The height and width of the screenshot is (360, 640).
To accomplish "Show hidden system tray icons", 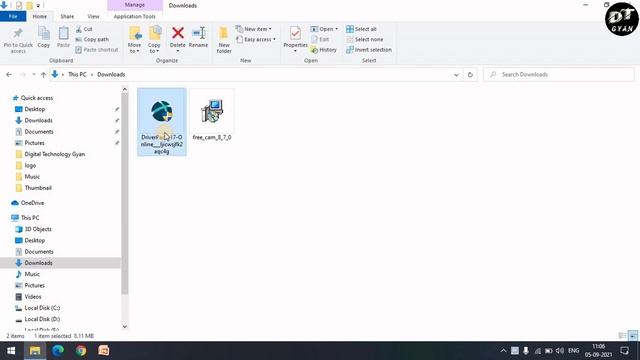I will [503, 351].
